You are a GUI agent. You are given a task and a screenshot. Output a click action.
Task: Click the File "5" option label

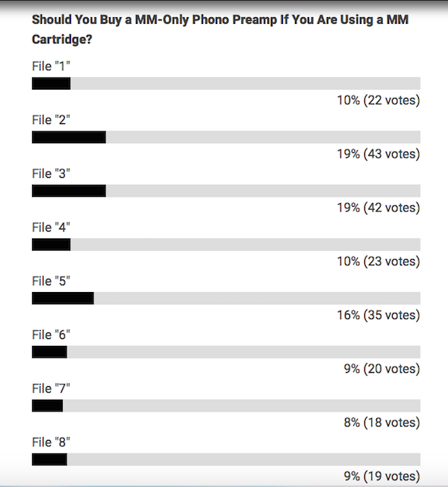click(51, 281)
